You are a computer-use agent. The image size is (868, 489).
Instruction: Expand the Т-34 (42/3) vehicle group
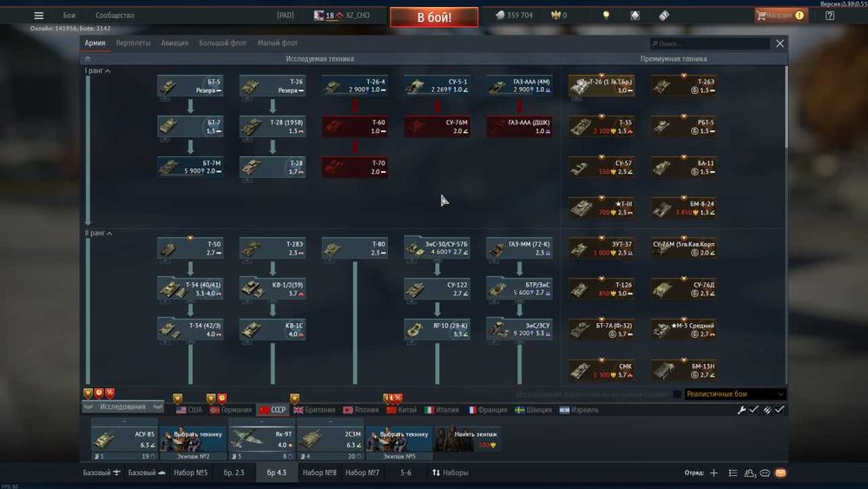click(190, 330)
